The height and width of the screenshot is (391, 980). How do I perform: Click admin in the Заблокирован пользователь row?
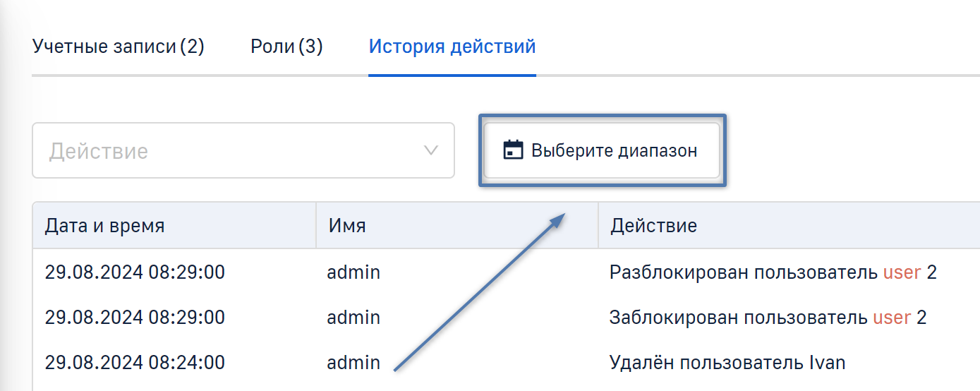pos(353,318)
